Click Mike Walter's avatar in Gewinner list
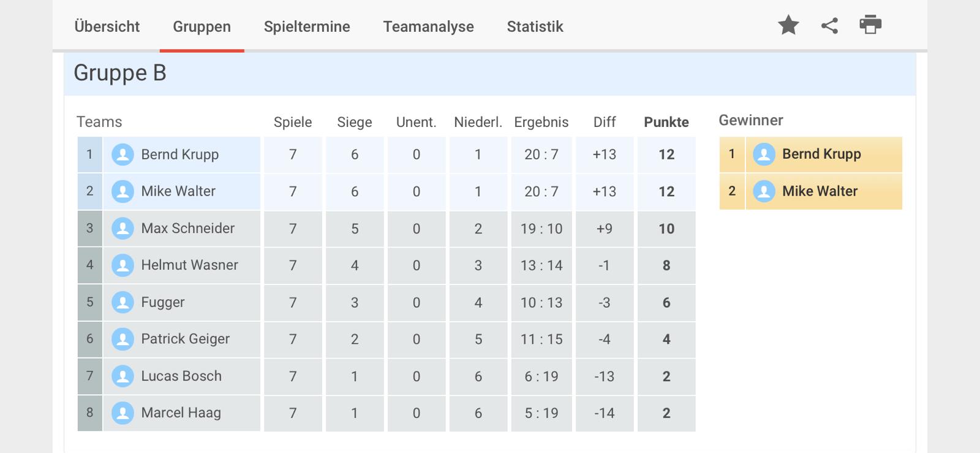This screenshot has height=453, width=980. pyautogui.click(x=764, y=191)
